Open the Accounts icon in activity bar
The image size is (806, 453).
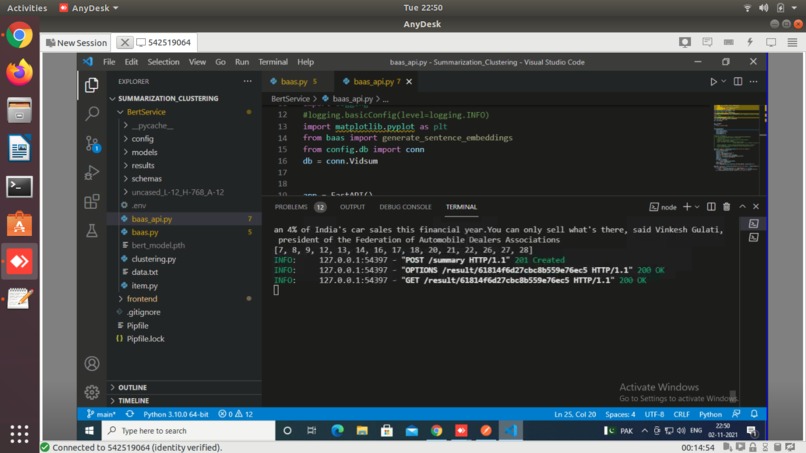92,364
